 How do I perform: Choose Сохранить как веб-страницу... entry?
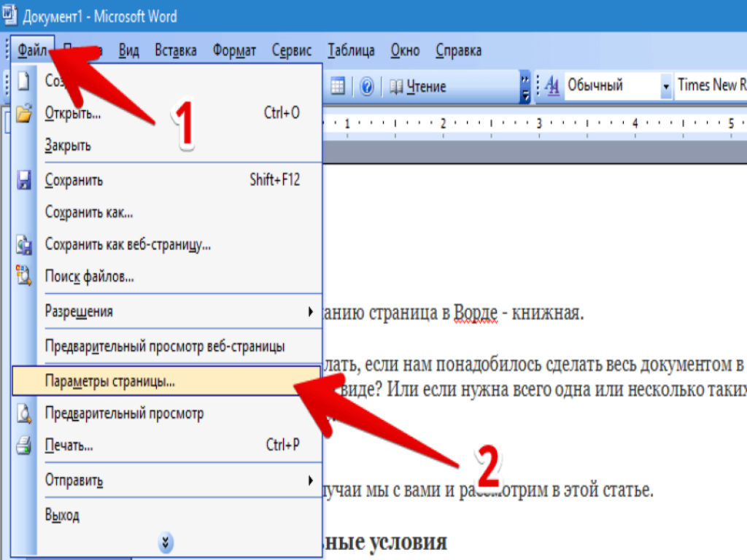167,244
